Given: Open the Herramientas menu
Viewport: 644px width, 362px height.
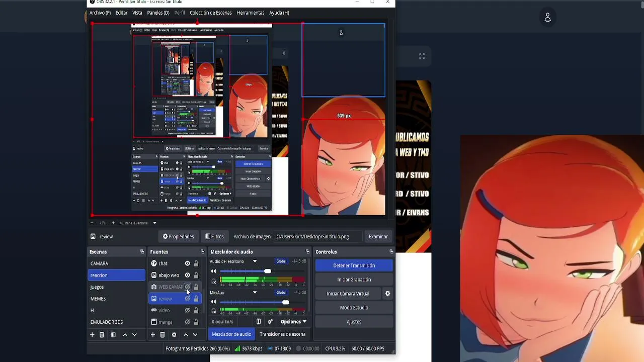Looking at the screenshot, I should (x=250, y=13).
